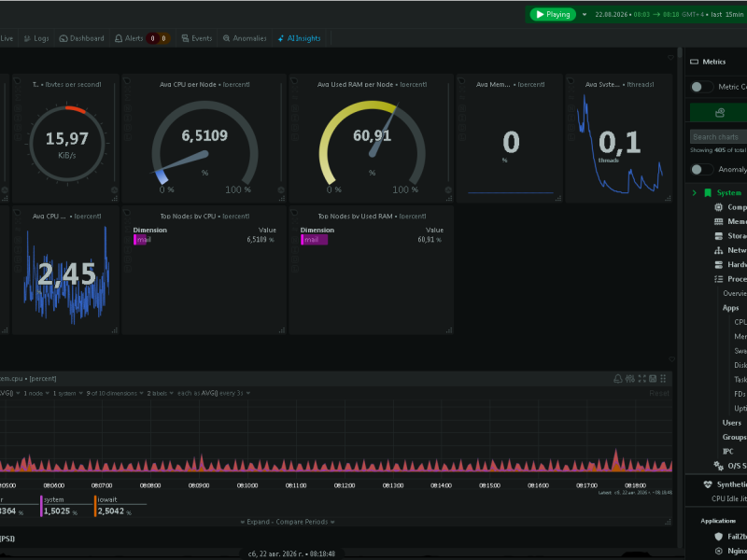Switch to the AI Insights tab
The width and height of the screenshot is (747, 560).
pos(299,38)
